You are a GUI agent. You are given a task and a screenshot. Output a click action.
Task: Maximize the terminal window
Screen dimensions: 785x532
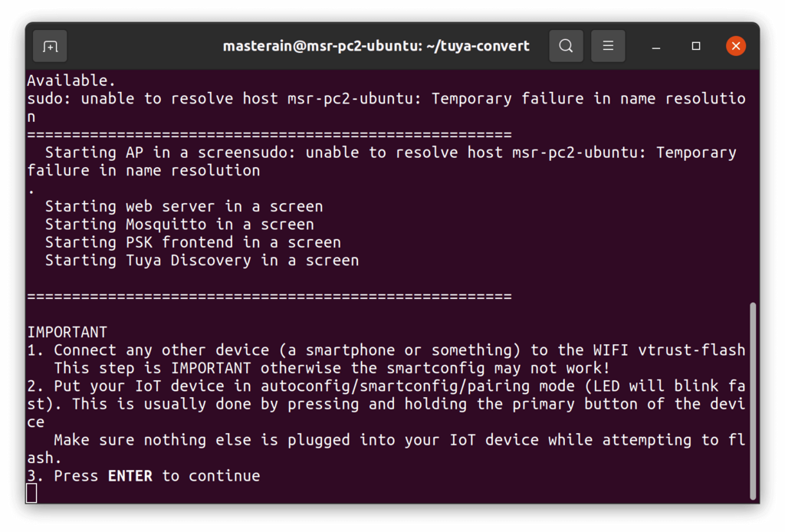coord(696,46)
